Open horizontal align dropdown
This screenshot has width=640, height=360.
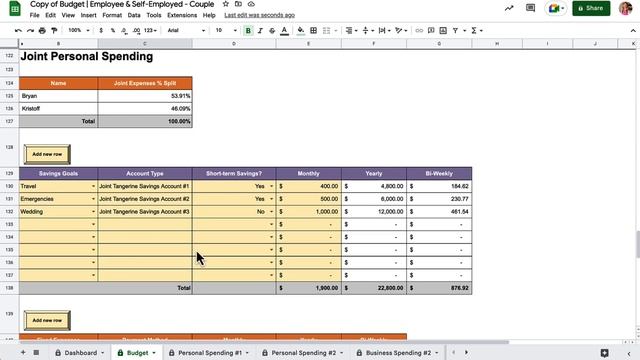(351, 31)
